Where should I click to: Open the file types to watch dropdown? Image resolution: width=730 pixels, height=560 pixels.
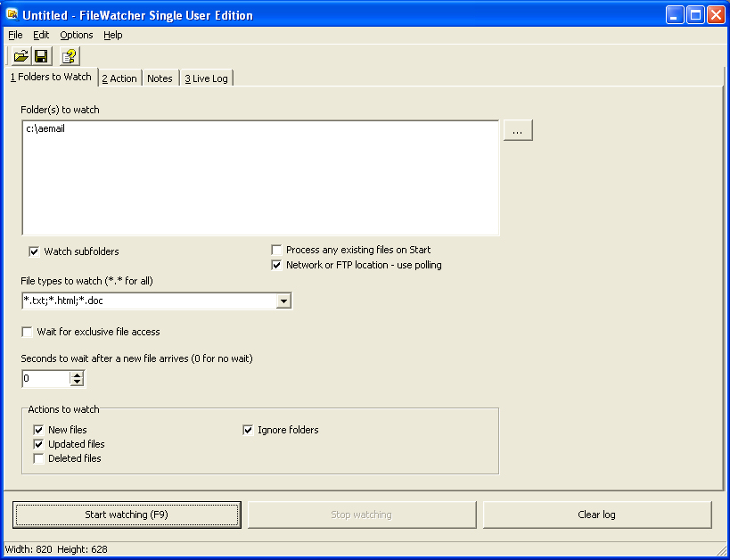pyautogui.click(x=283, y=301)
